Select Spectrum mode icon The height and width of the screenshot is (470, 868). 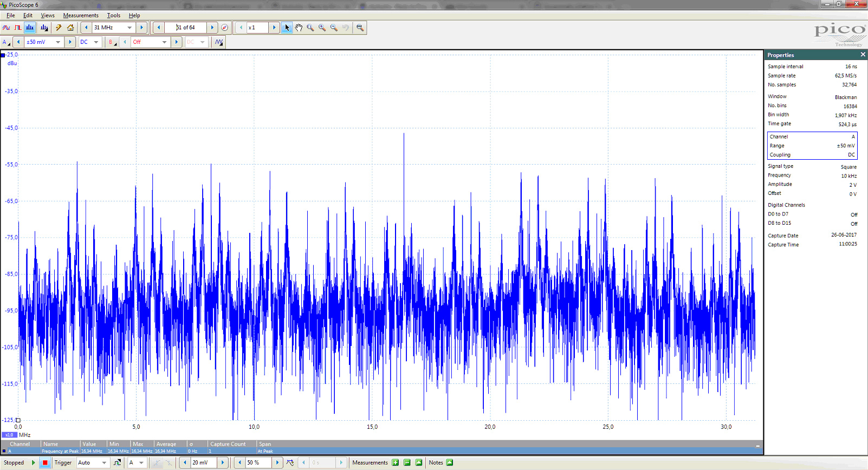(30, 28)
